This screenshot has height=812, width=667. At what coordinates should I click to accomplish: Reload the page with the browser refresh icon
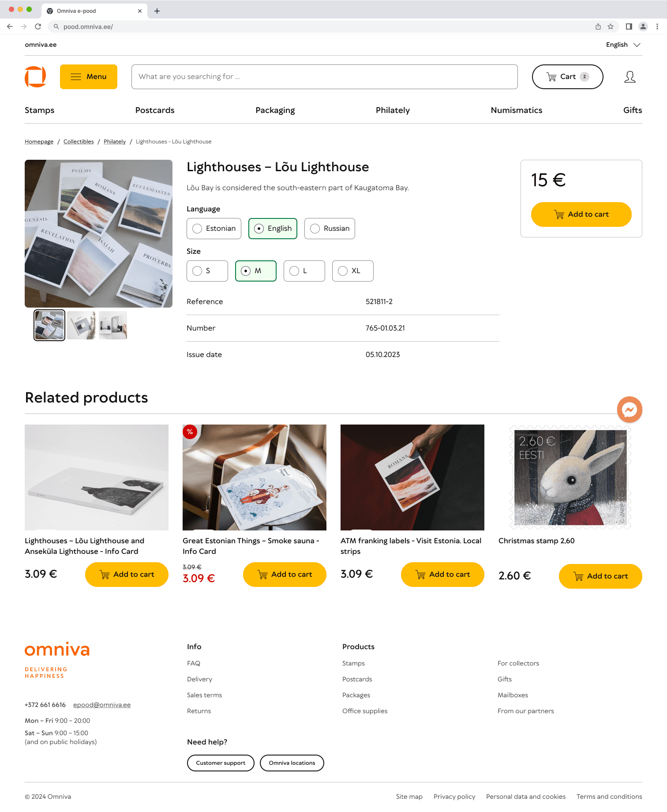click(x=38, y=26)
